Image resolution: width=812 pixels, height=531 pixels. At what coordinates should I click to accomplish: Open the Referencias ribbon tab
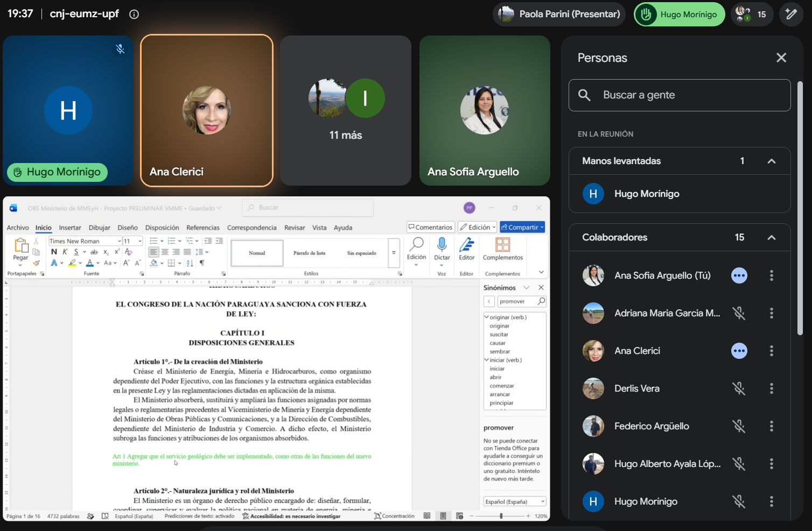tap(203, 228)
